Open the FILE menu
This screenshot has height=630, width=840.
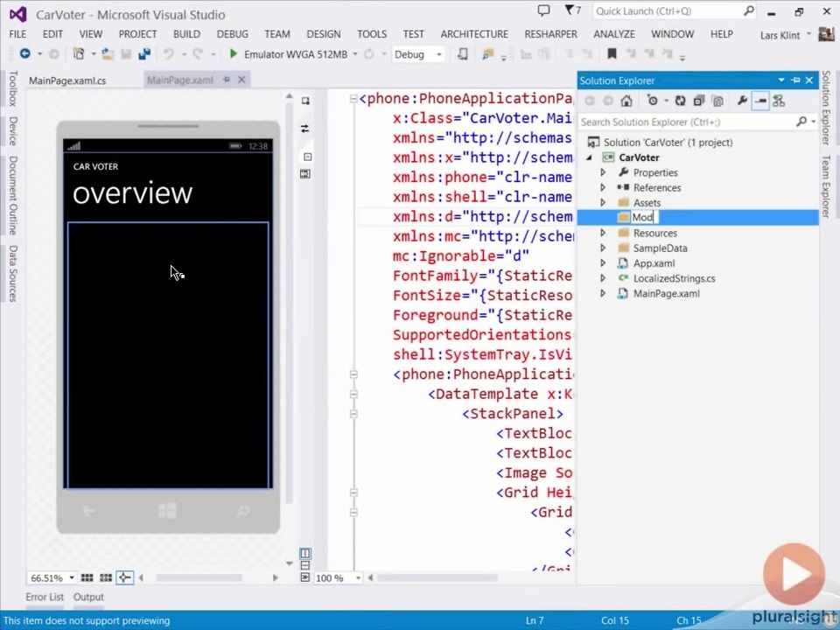coord(17,34)
